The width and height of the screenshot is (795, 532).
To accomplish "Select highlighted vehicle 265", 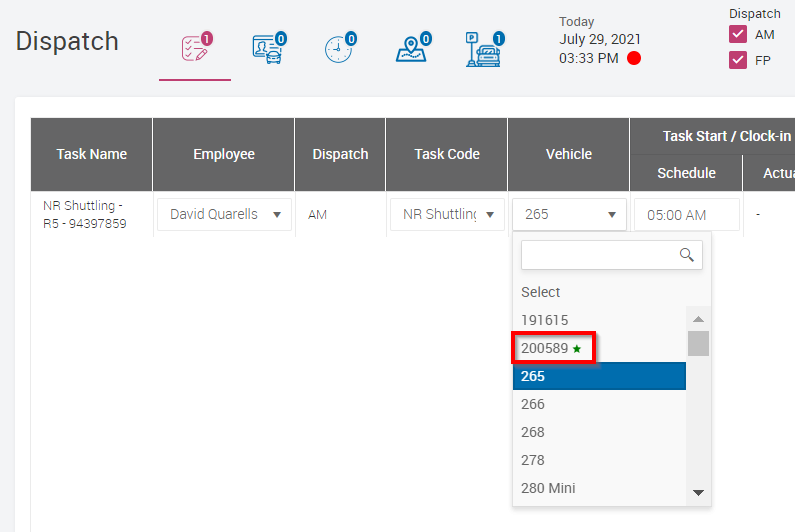I will (599, 376).
